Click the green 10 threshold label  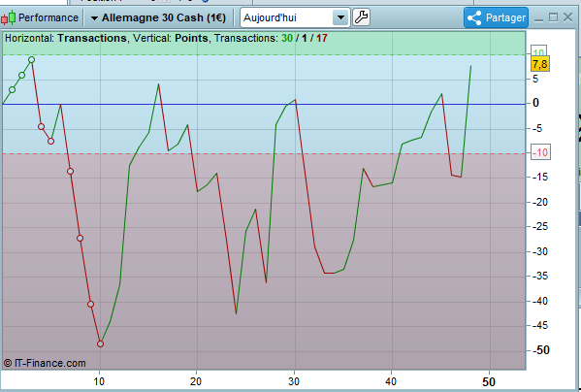pos(538,51)
